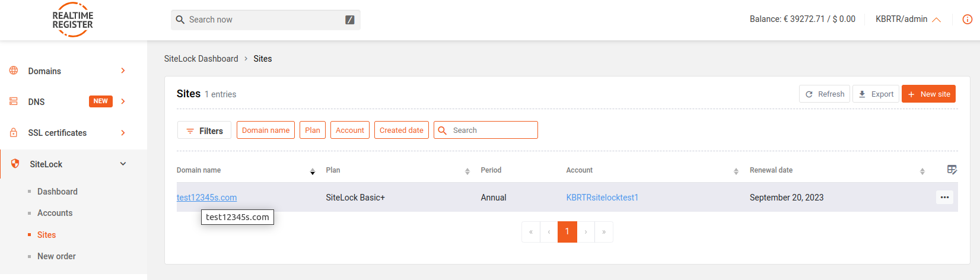Select page 1 in pagination
The height and width of the screenshot is (280, 980).
click(567, 232)
